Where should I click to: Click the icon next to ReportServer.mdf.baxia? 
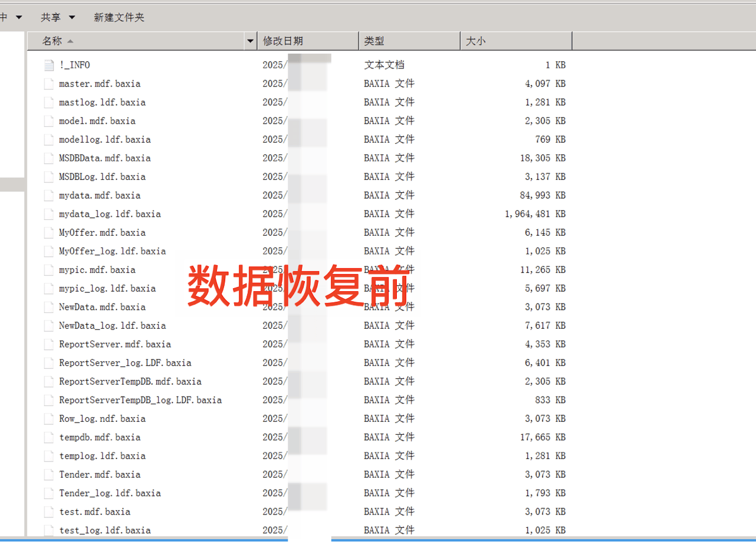[48, 344]
